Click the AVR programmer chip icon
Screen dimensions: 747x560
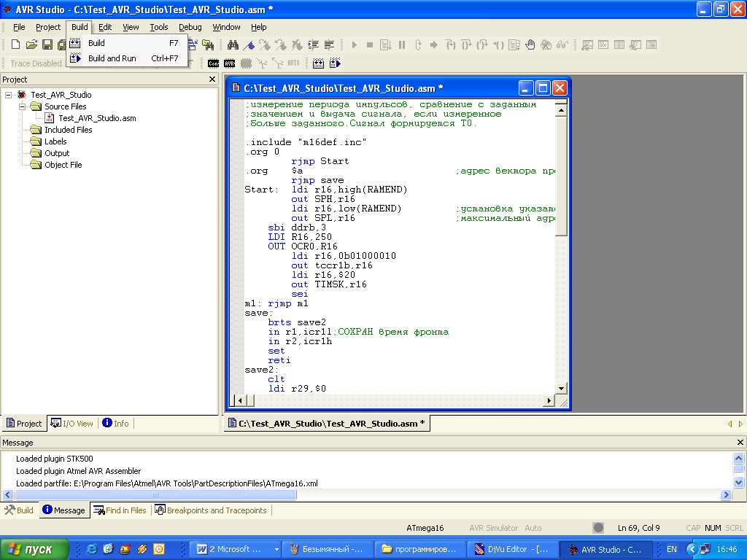tap(230, 63)
